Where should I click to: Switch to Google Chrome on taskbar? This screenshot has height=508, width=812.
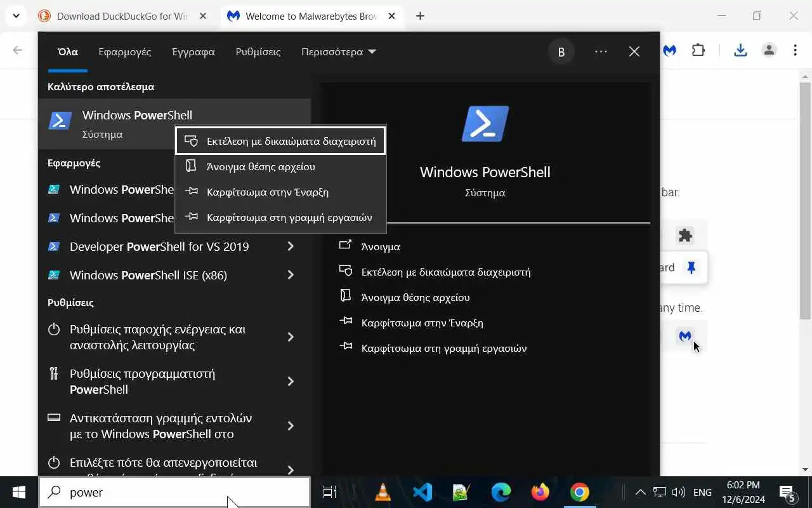pos(579,492)
